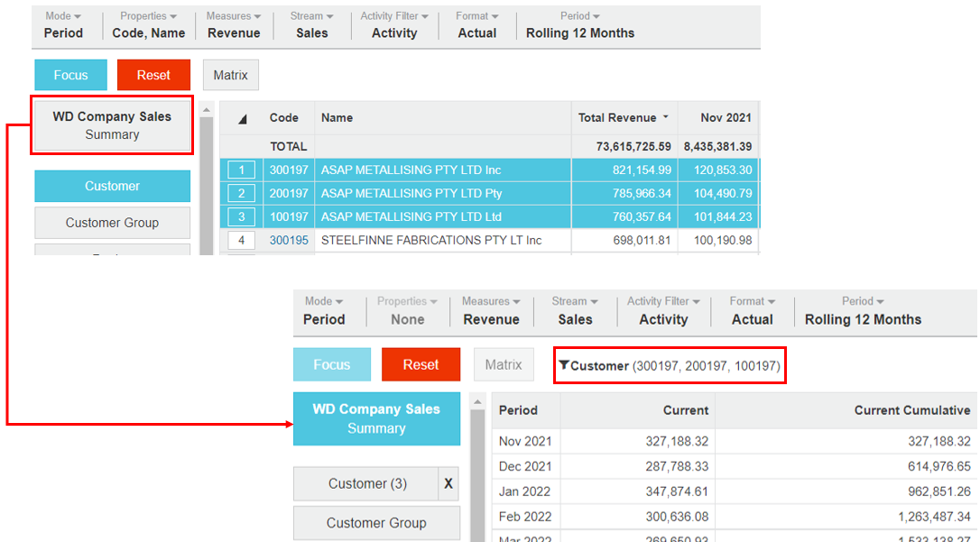The image size is (980, 542).
Task: Open the Properties dropdown showing None
Action: pyautogui.click(x=407, y=310)
